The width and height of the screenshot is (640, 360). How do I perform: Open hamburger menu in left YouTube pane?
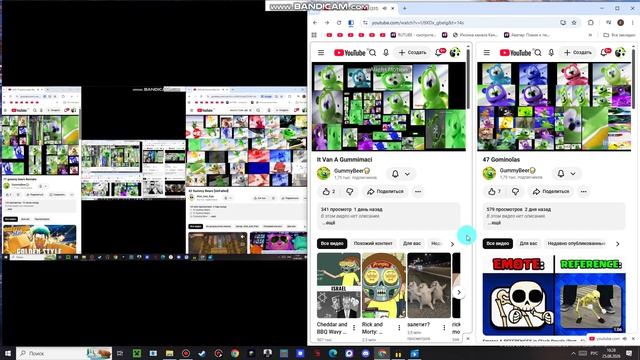(321, 53)
